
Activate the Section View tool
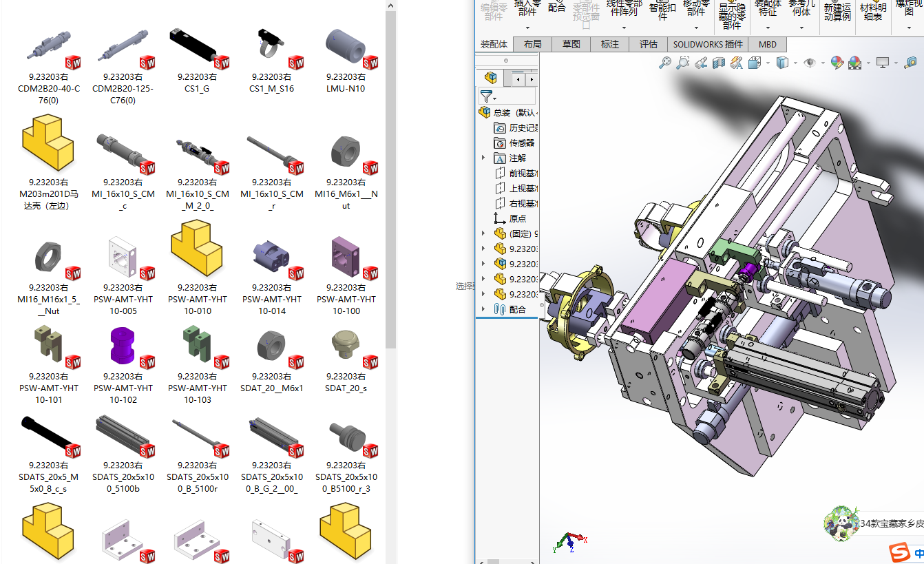click(x=719, y=63)
